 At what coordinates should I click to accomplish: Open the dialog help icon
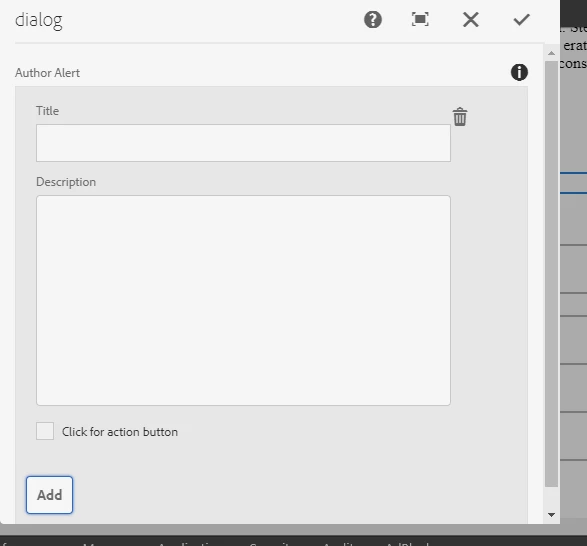373,19
